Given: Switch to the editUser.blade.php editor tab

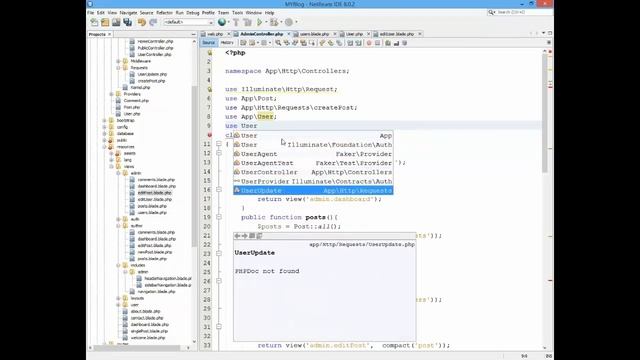Looking at the screenshot, I should 397,34.
